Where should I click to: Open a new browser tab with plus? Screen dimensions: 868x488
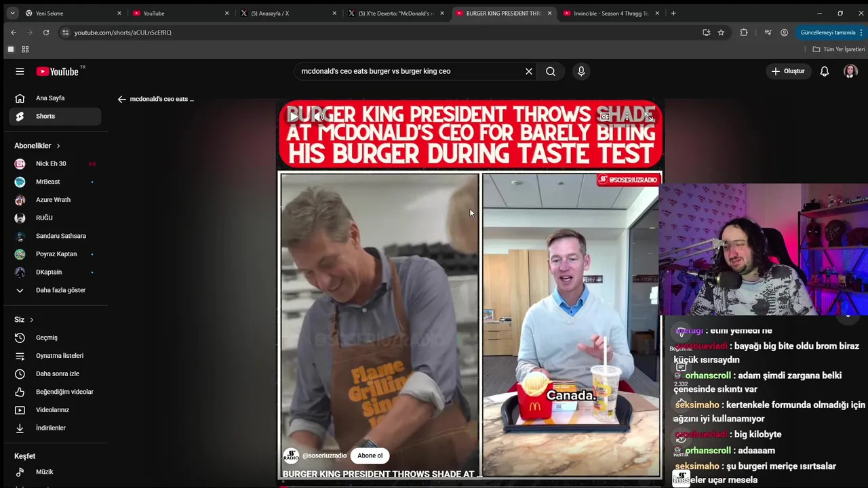(x=673, y=13)
